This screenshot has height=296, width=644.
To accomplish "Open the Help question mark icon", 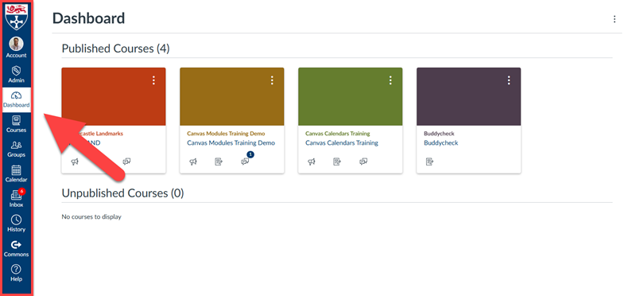I will coord(17,274).
